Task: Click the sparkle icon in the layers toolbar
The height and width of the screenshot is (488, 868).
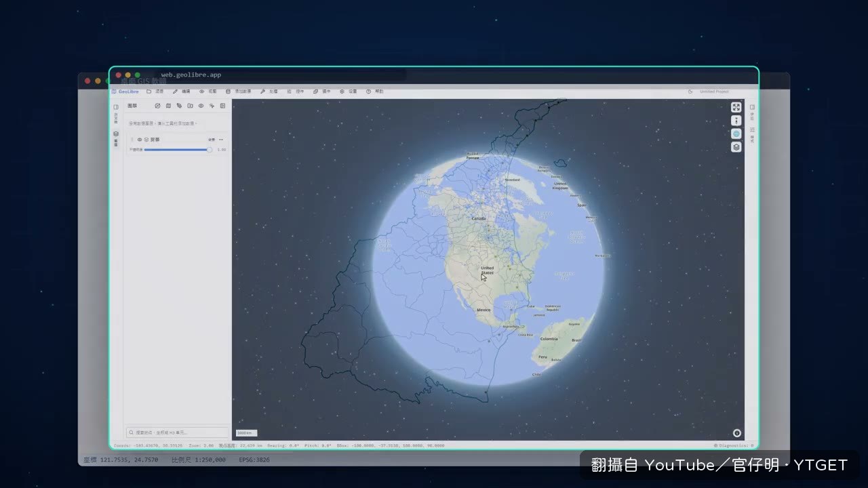Action: pos(212,106)
